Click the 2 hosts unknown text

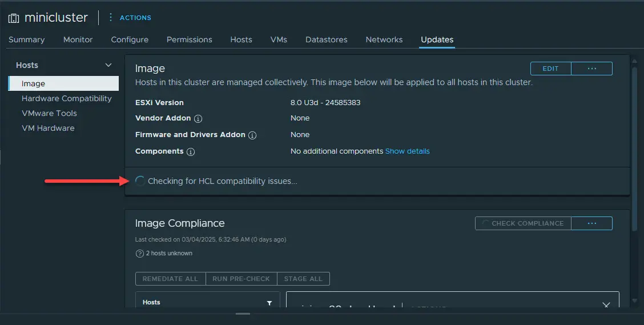[x=169, y=254]
